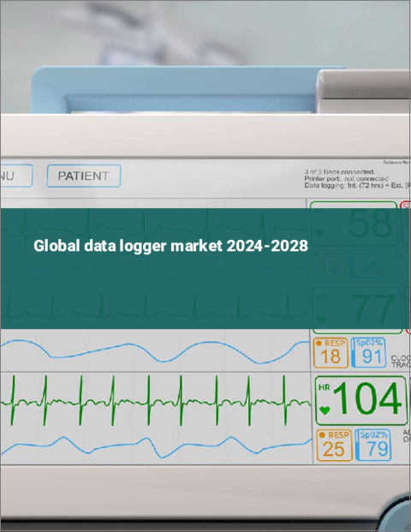
Task: Click the PATIENT button
Action: click(83, 176)
